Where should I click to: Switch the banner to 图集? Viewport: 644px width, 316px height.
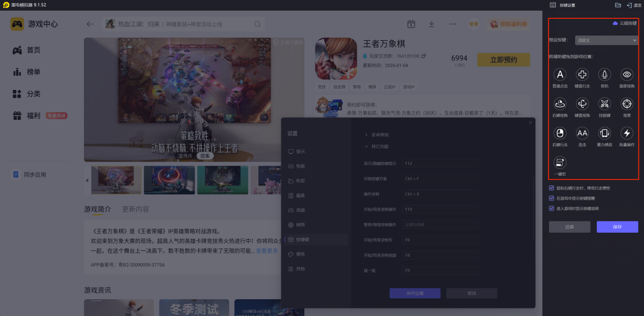205,156
